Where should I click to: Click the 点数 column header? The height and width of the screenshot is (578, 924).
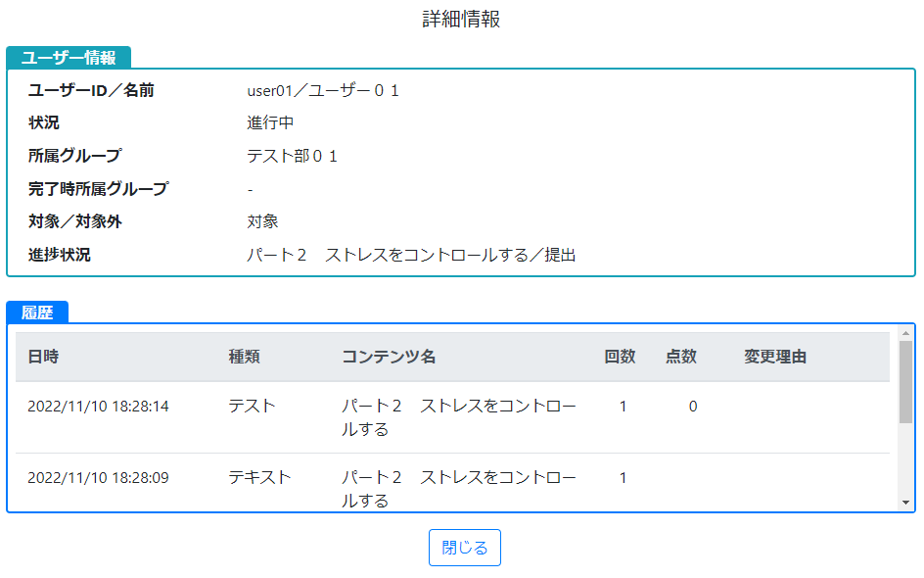click(681, 357)
